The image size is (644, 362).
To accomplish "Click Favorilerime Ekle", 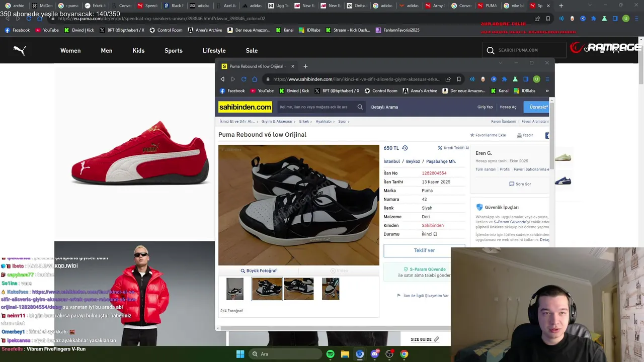I will pos(488,135).
